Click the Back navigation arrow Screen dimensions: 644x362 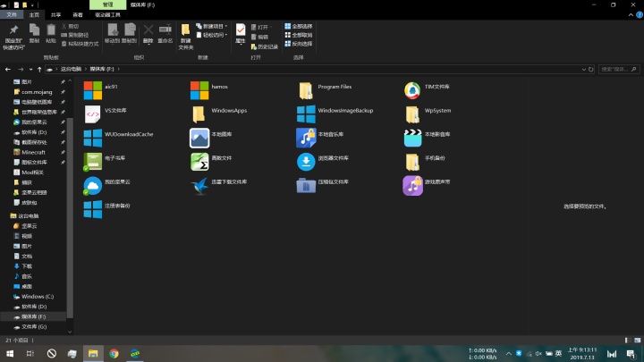[8, 70]
